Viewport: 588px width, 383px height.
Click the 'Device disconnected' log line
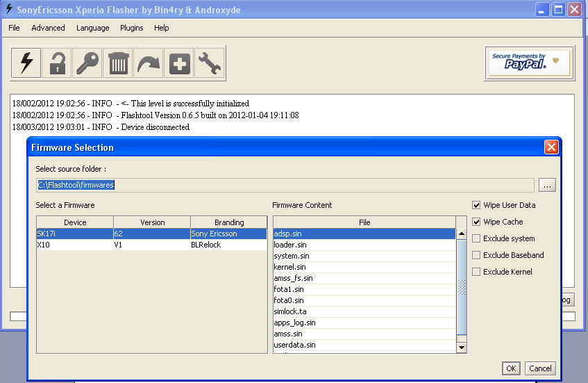(101, 127)
